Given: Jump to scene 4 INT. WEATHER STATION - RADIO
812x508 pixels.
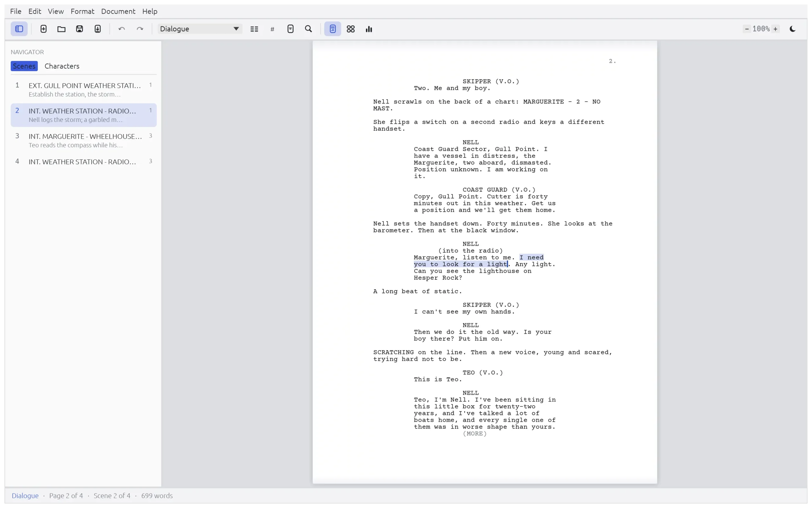Looking at the screenshot, I should [x=83, y=162].
